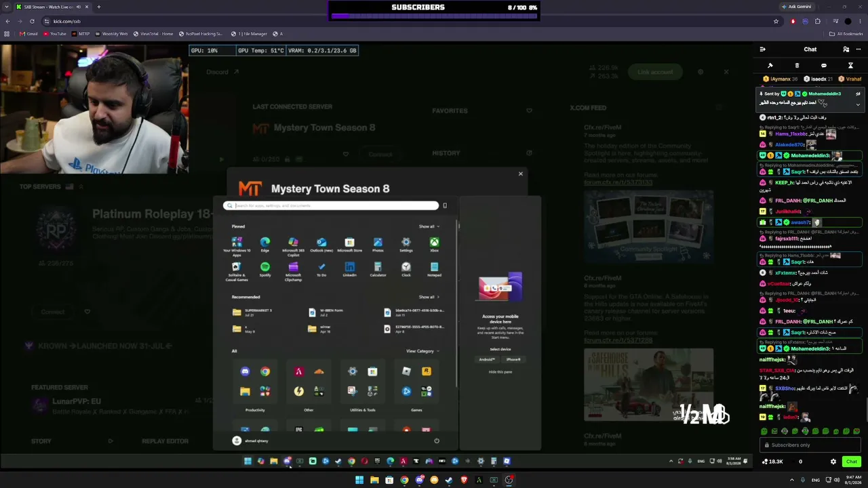This screenshot has height=488, width=868.
Task: Click the chat message input field
Action: click(x=810, y=445)
